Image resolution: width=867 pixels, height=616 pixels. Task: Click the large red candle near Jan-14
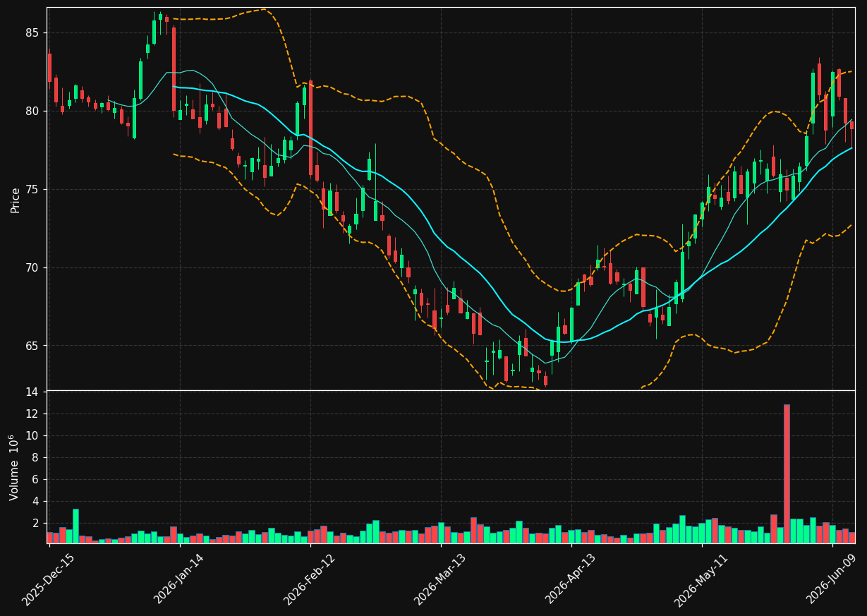[174, 69]
